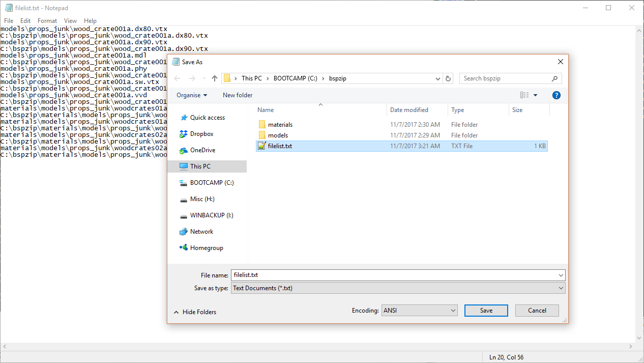This screenshot has height=363, width=644.
Task: Click 11/7/2017 3:21 AM date cell
Action: (x=415, y=146)
